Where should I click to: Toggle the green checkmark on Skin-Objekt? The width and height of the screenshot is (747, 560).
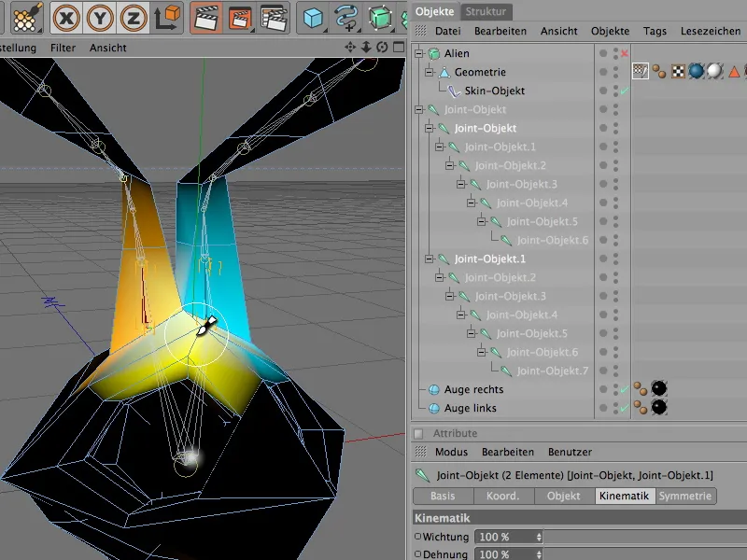625,91
